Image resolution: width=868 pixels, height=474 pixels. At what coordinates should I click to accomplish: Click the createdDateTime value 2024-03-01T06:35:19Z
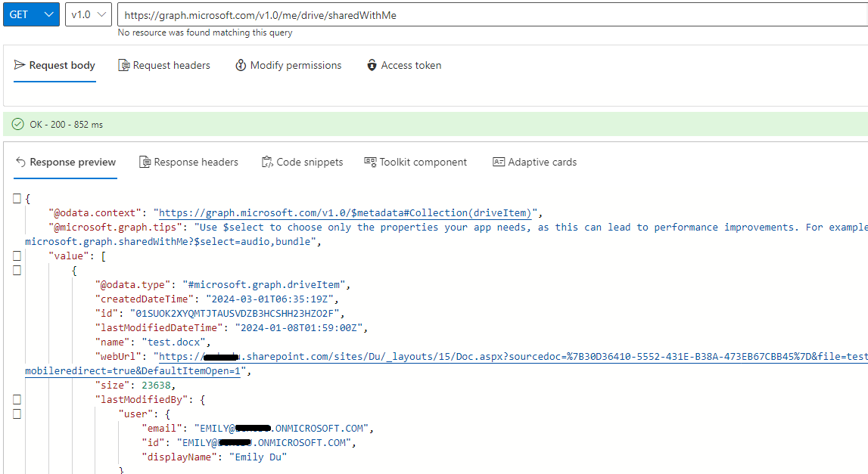coord(270,299)
